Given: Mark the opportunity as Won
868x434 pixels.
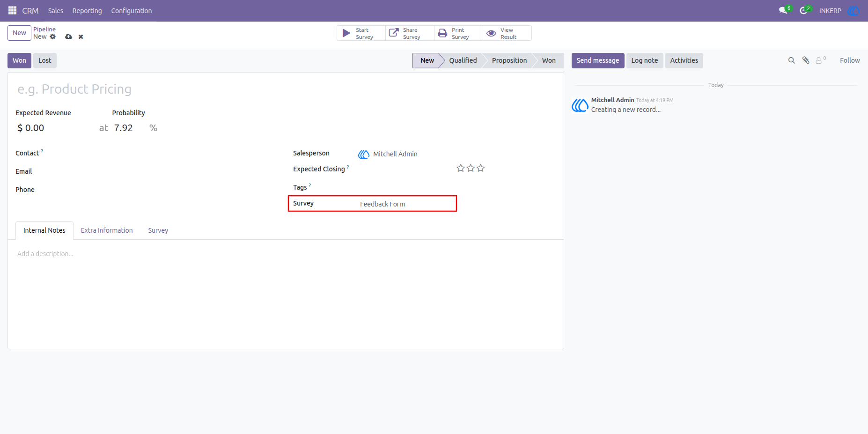Looking at the screenshot, I should pos(19,60).
